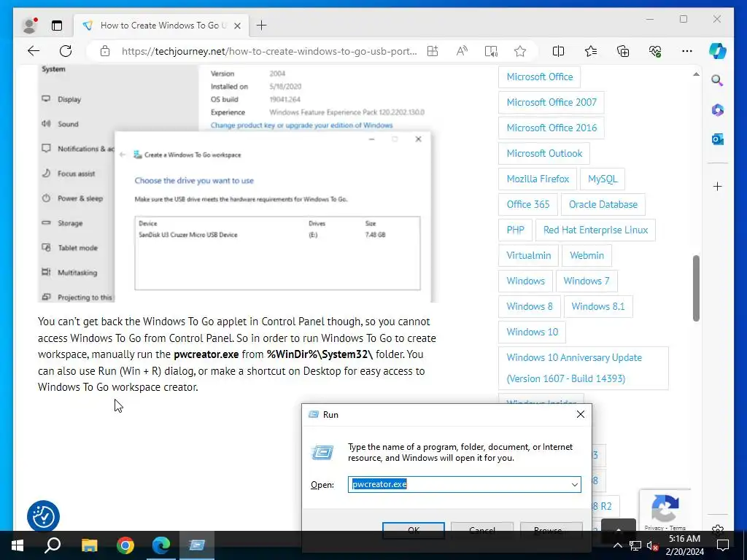This screenshot has width=747, height=560.
Task: Open Outlook sidebar icon
Action: (x=718, y=139)
